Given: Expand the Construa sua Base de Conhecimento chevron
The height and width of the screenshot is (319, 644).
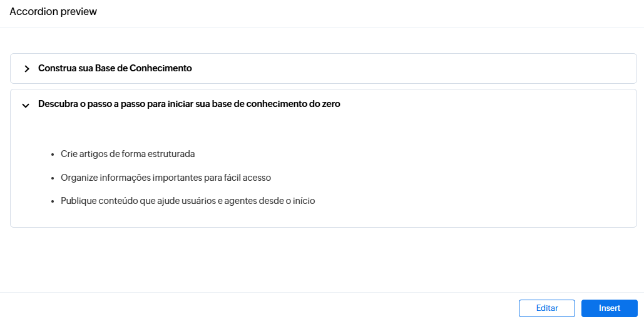Looking at the screenshot, I should [26, 69].
